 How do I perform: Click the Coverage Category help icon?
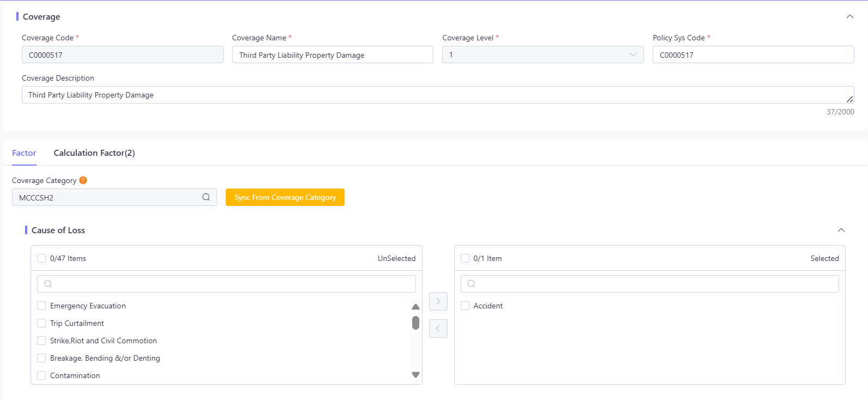(83, 180)
